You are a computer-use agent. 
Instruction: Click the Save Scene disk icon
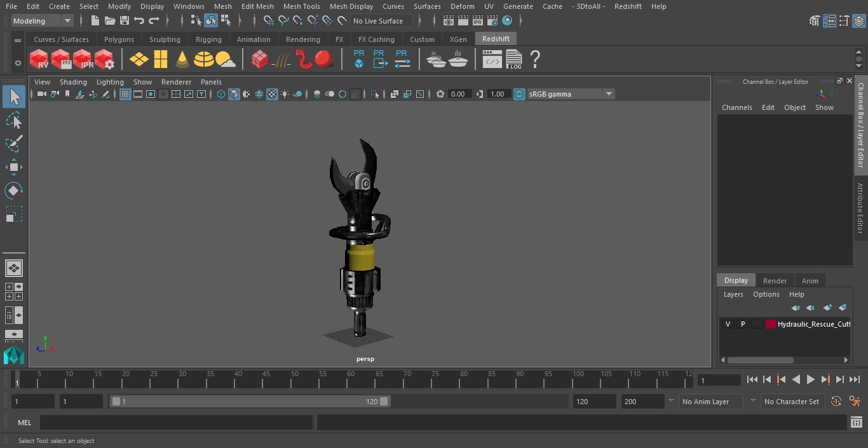click(125, 21)
